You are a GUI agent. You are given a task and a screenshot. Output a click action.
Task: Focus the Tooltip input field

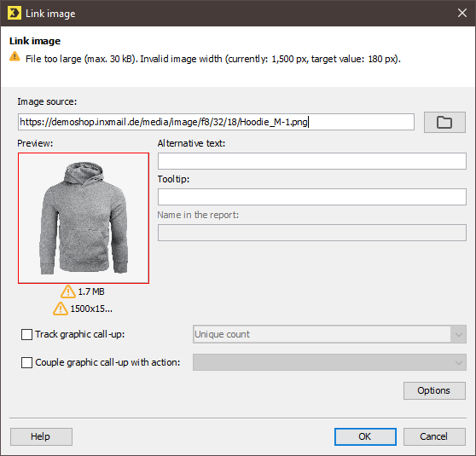coord(311,197)
